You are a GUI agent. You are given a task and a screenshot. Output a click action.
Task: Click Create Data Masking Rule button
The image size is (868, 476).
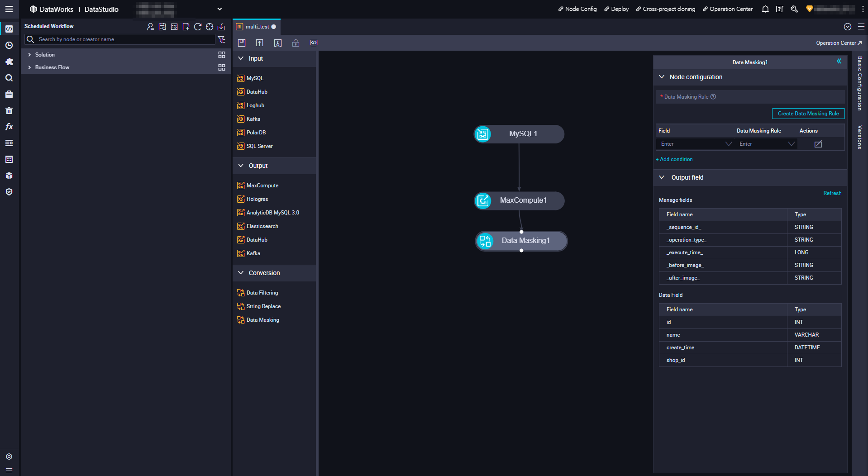click(808, 114)
